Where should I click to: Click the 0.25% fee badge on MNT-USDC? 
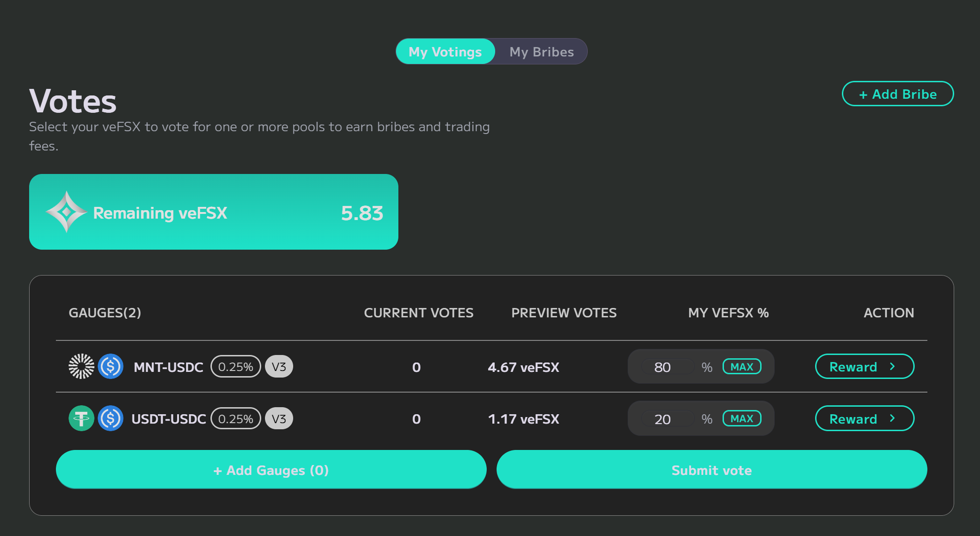click(235, 367)
